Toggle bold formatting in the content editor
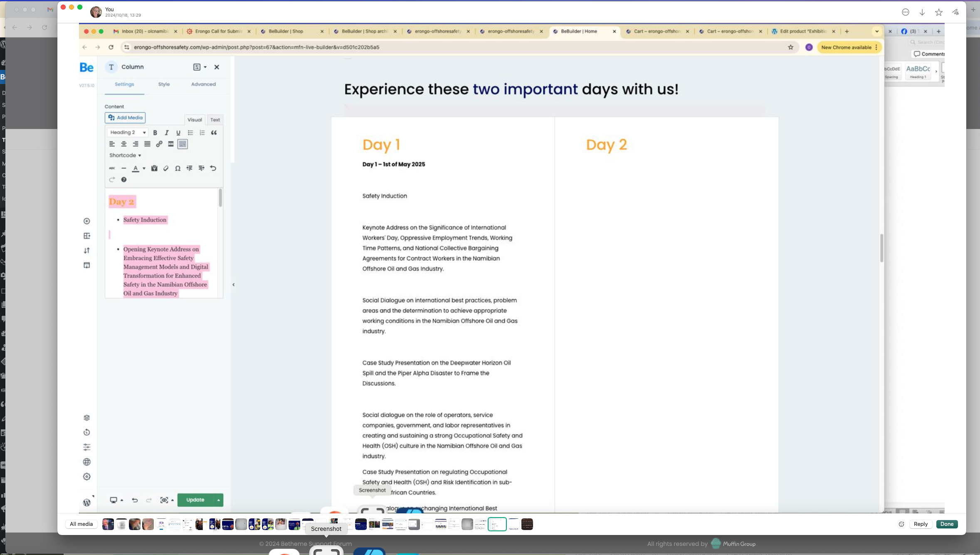The width and height of the screenshot is (980, 555). pyautogui.click(x=155, y=133)
